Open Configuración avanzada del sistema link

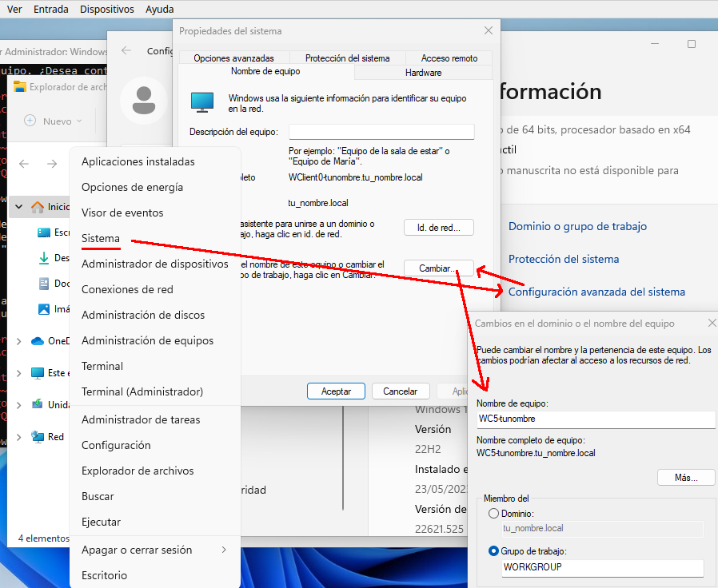(x=596, y=292)
